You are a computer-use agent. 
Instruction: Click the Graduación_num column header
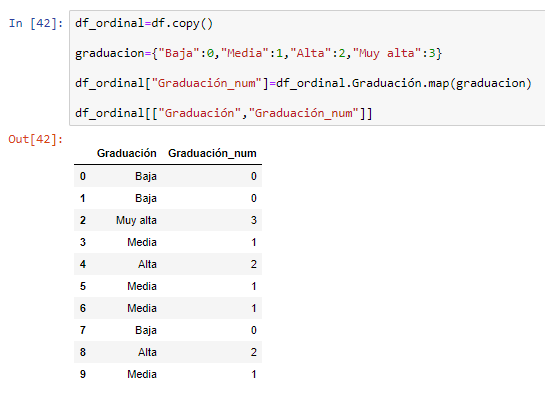click(212, 153)
